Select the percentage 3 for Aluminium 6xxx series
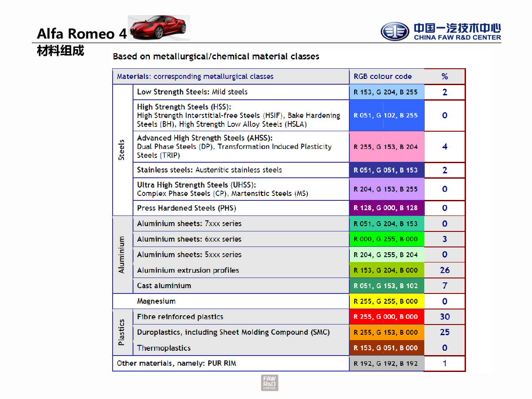 point(445,239)
